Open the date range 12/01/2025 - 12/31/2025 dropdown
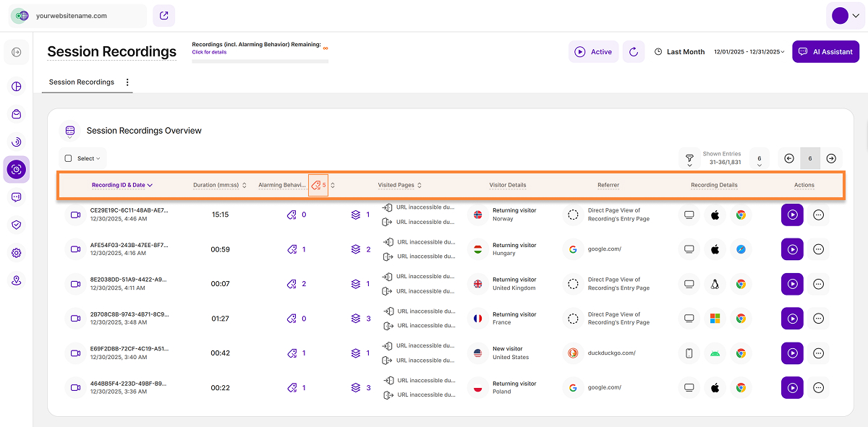The height and width of the screenshot is (427, 868). [749, 52]
